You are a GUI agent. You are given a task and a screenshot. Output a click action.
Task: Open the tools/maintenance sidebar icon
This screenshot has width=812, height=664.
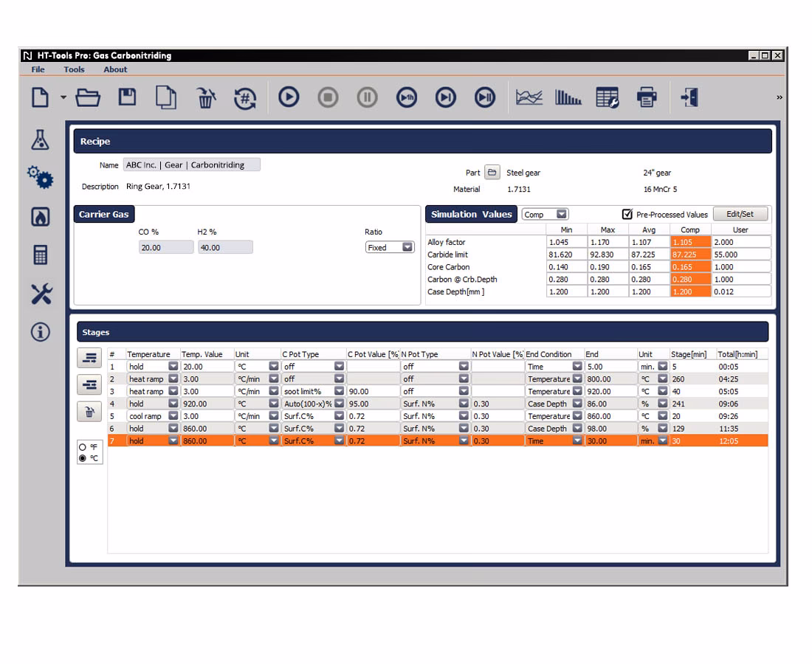click(41, 294)
